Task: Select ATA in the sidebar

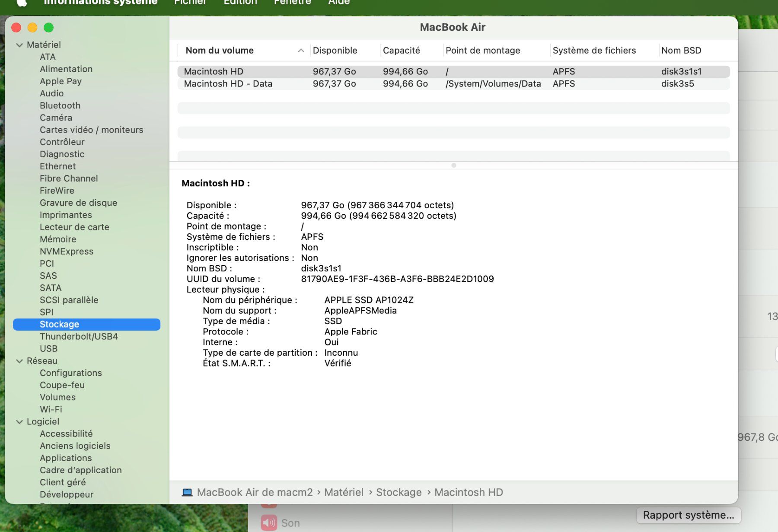Action: coord(48,57)
